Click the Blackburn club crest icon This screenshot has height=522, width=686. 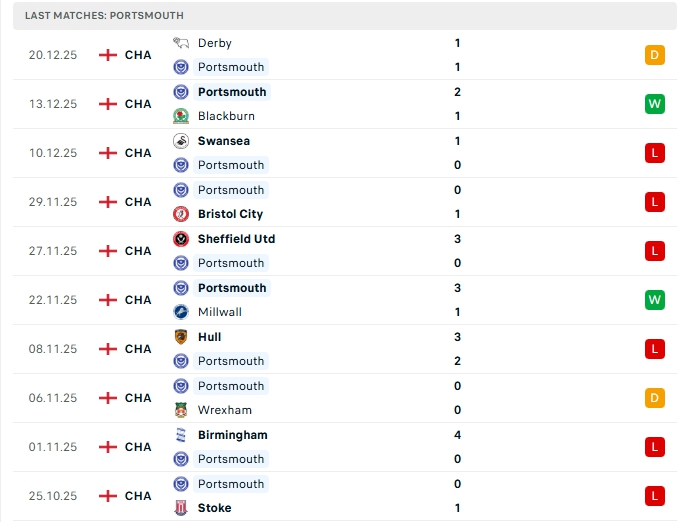181,116
